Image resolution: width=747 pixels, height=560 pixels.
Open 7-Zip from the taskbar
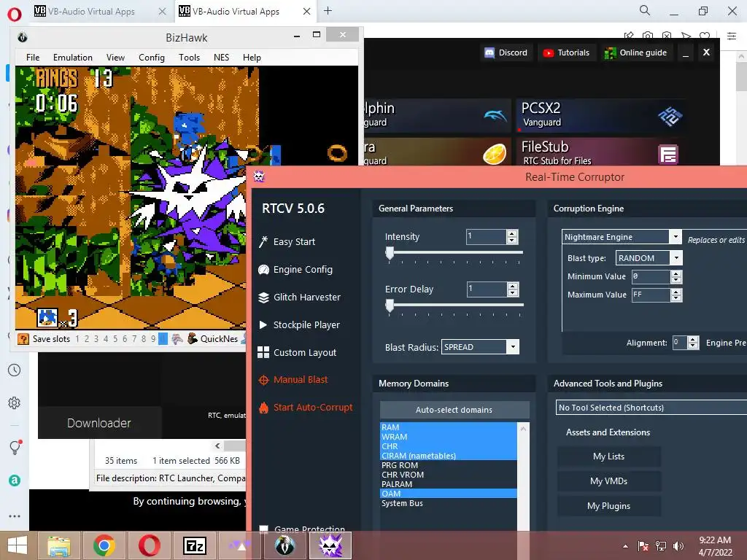coord(194,545)
